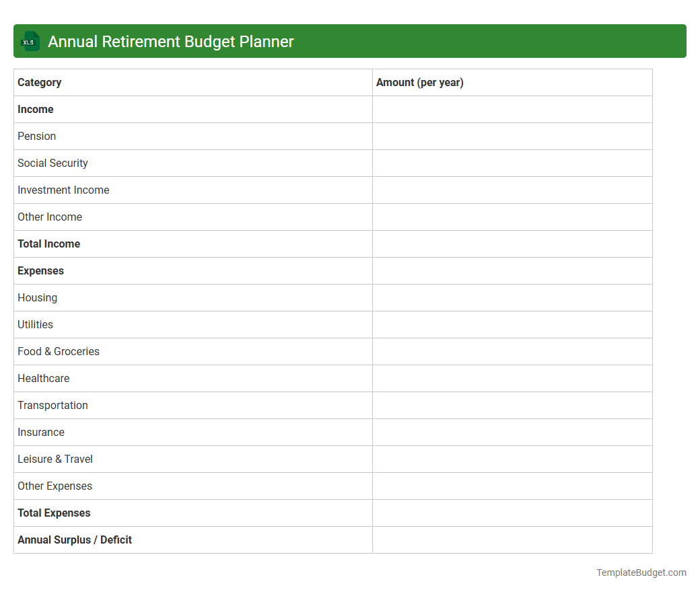Click the Category column header

39,82
